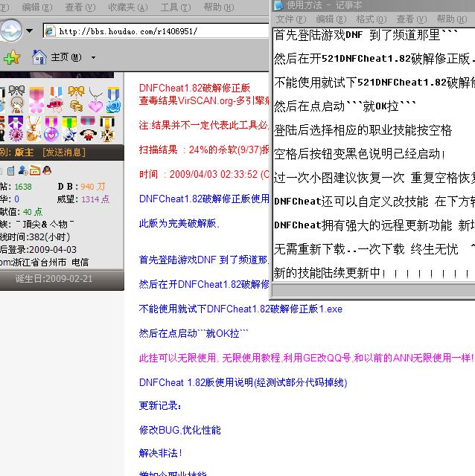Open the browser 工具(T) menu

coord(176,7)
